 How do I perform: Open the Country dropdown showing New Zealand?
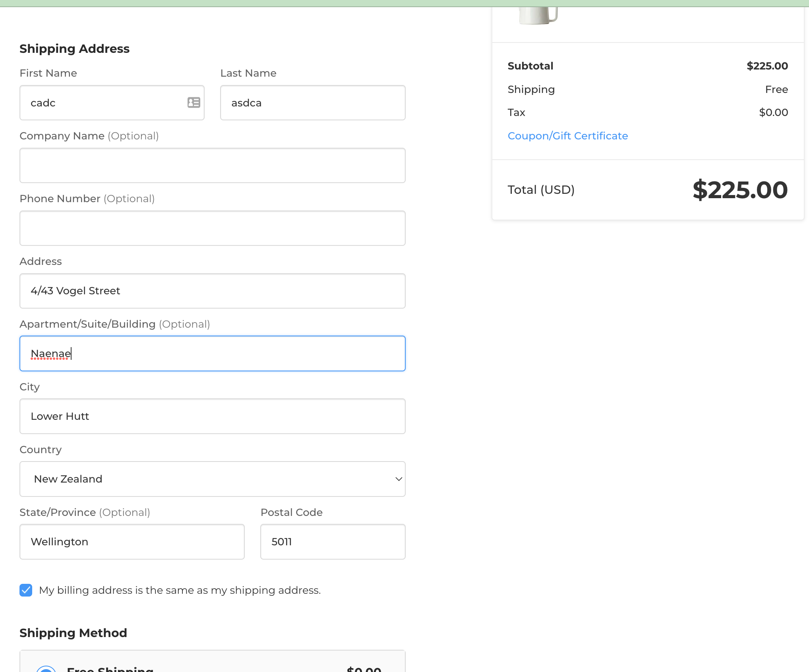[212, 479]
